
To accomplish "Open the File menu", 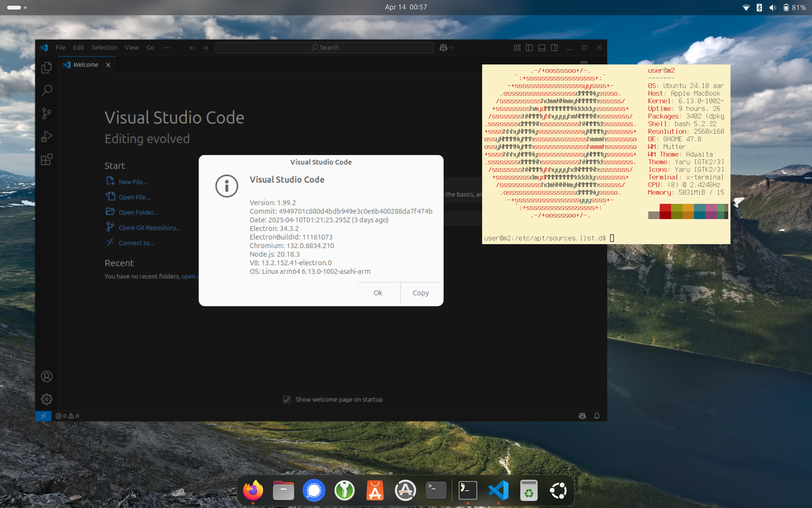I will (x=60, y=48).
